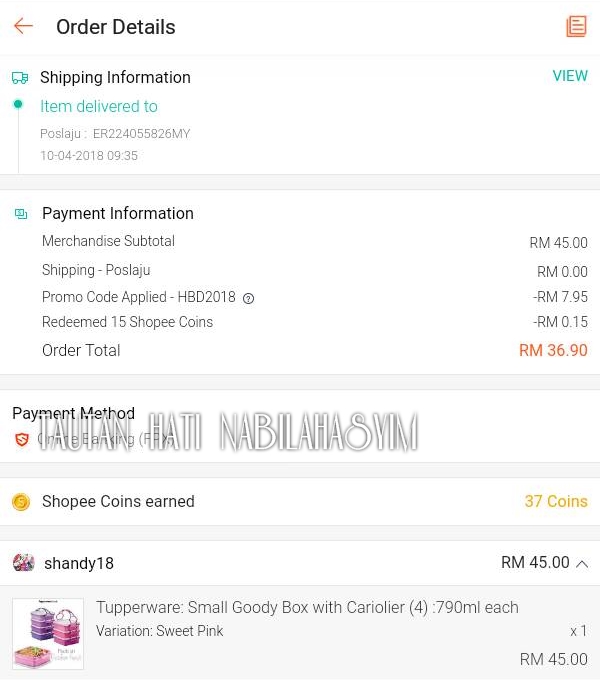View shipping information details

tap(570, 76)
